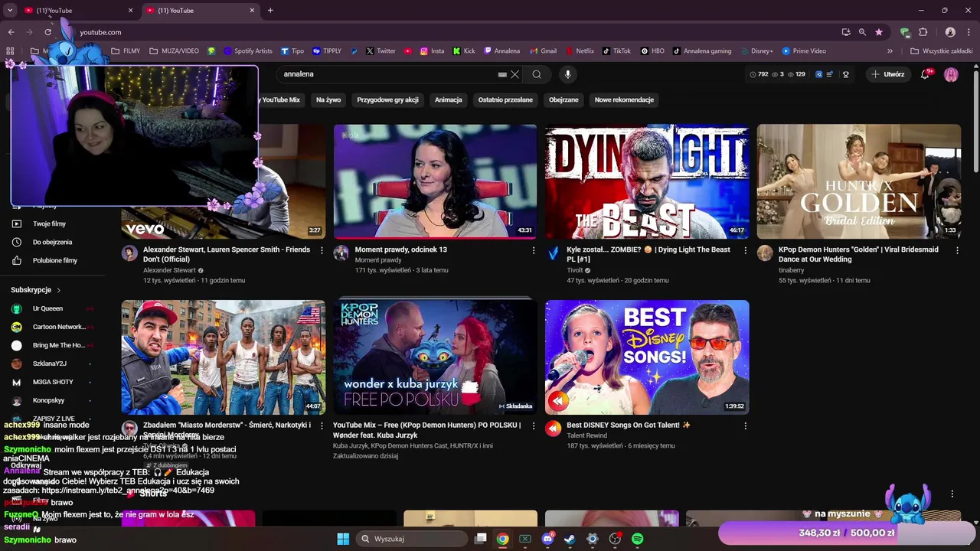The image size is (980, 551).
Task: Open options menu for Miasto Morderstw video
Action: [322, 425]
